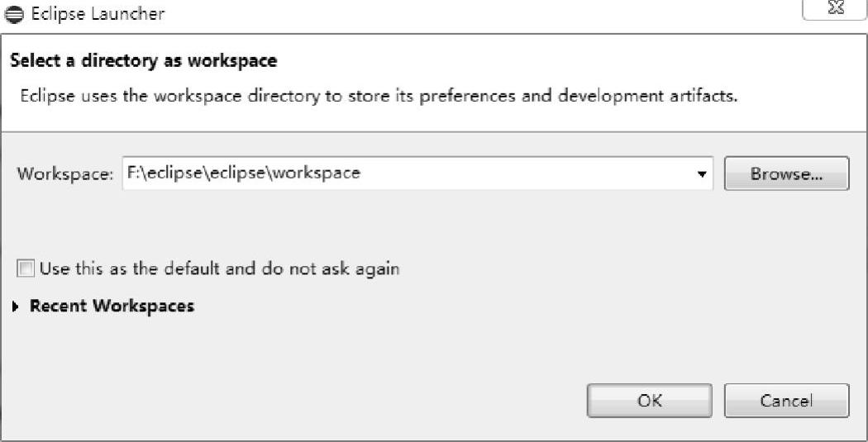This screenshot has width=868, height=442.
Task: Click the 'Recent Workspaces' label text
Action: [x=112, y=306]
